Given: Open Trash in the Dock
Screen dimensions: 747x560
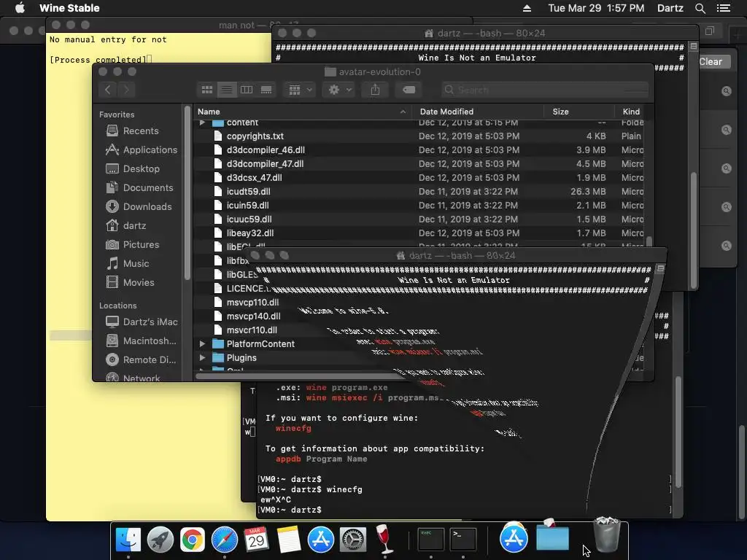Looking at the screenshot, I should tap(607, 536).
